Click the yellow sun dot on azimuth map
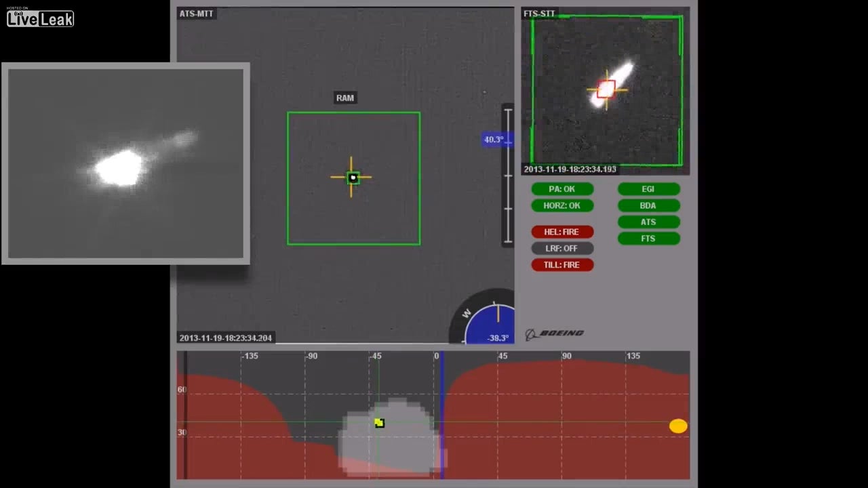This screenshot has height=488, width=868. [678, 426]
